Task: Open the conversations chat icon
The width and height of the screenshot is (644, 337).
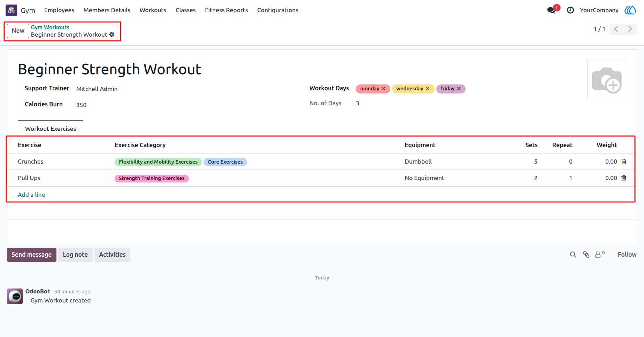Action: coord(551,10)
